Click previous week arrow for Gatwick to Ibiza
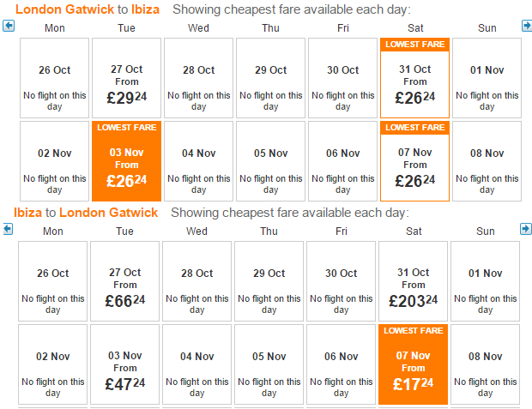Viewport: 532px width, 409px height. tap(9, 26)
